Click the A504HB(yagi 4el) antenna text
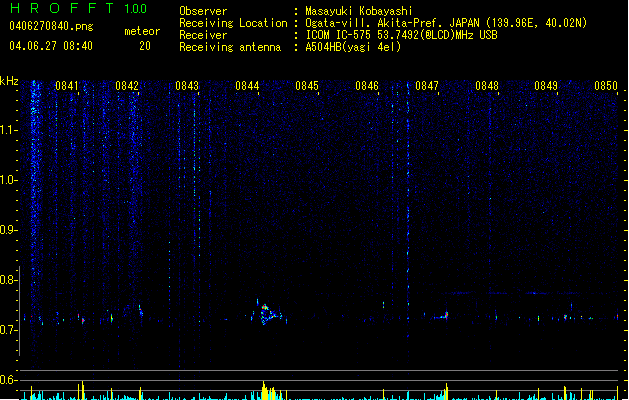The image size is (629, 400). tap(353, 47)
